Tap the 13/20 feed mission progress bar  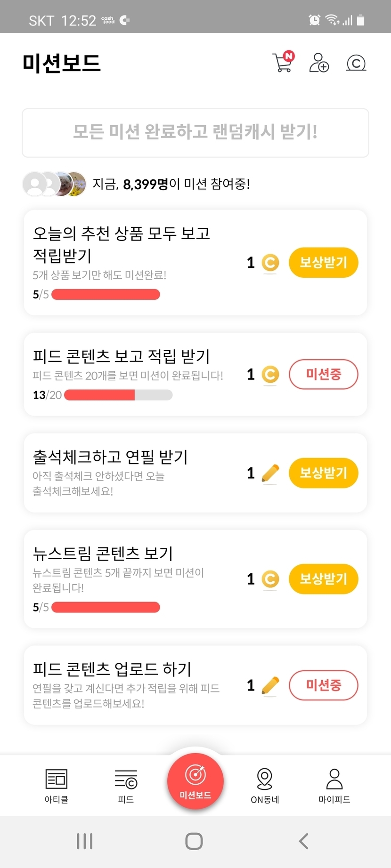tap(118, 395)
